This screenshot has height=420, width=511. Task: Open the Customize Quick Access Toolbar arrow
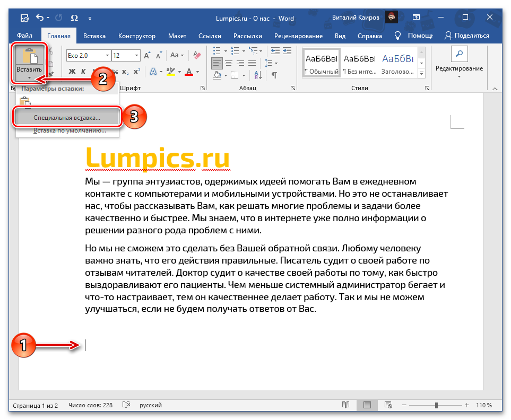[90, 19]
